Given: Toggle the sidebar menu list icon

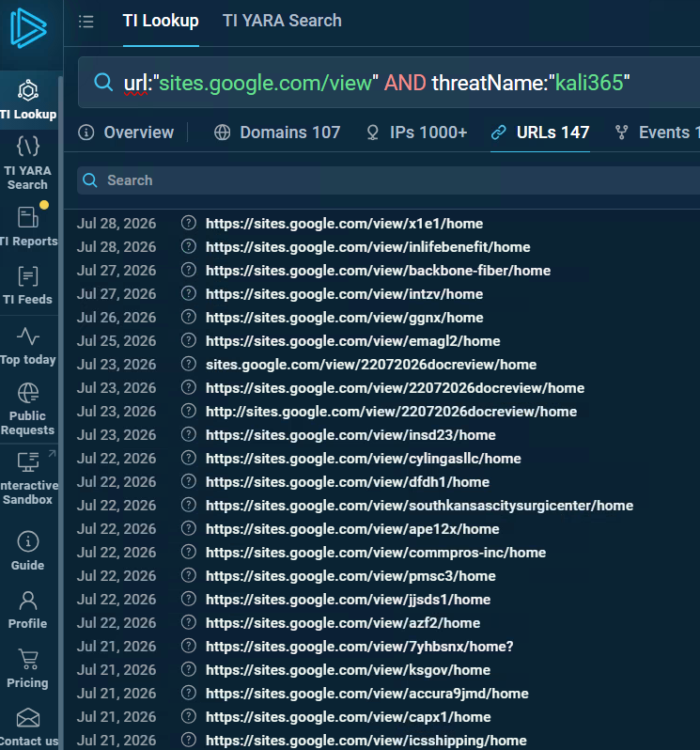Looking at the screenshot, I should pyautogui.click(x=86, y=21).
